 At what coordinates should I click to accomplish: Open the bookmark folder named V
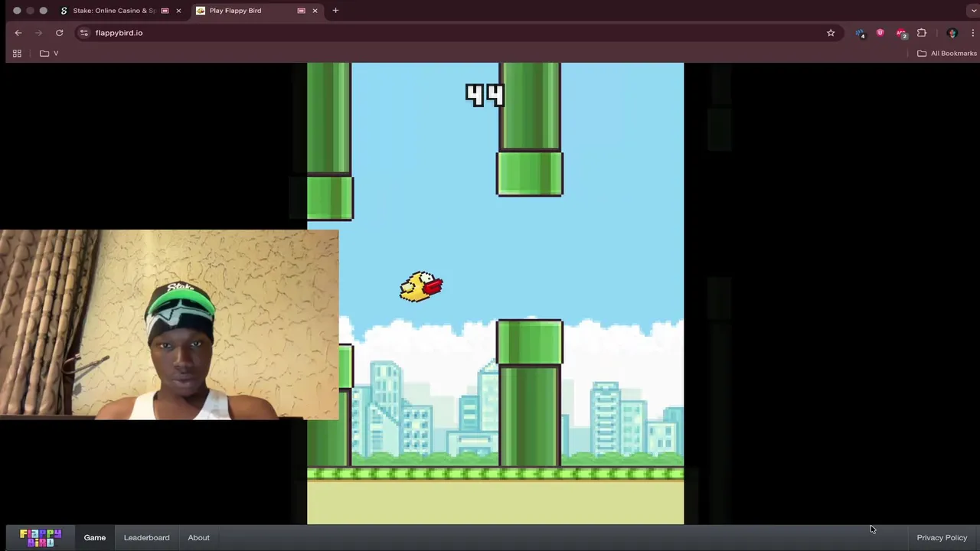pyautogui.click(x=49, y=54)
